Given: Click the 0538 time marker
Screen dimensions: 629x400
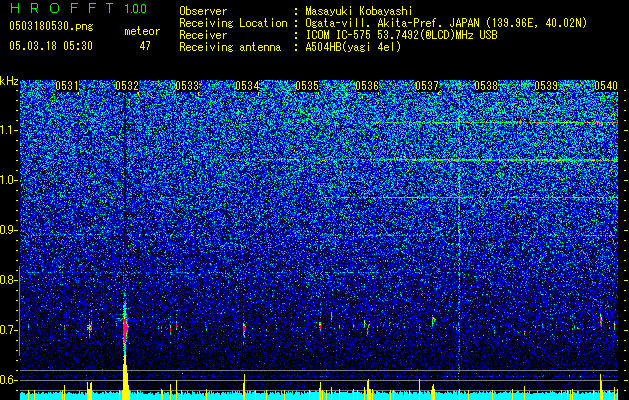Looking at the screenshot, I should (486, 86).
